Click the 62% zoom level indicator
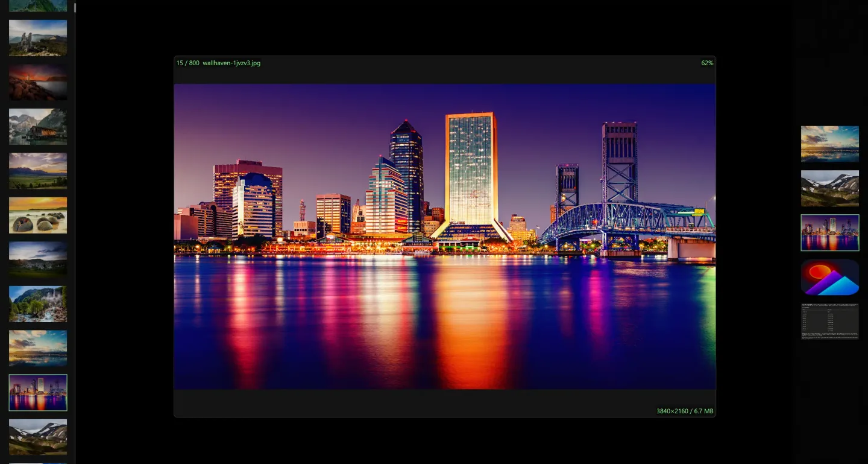Viewport: 868px width, 464px height. 707,63
